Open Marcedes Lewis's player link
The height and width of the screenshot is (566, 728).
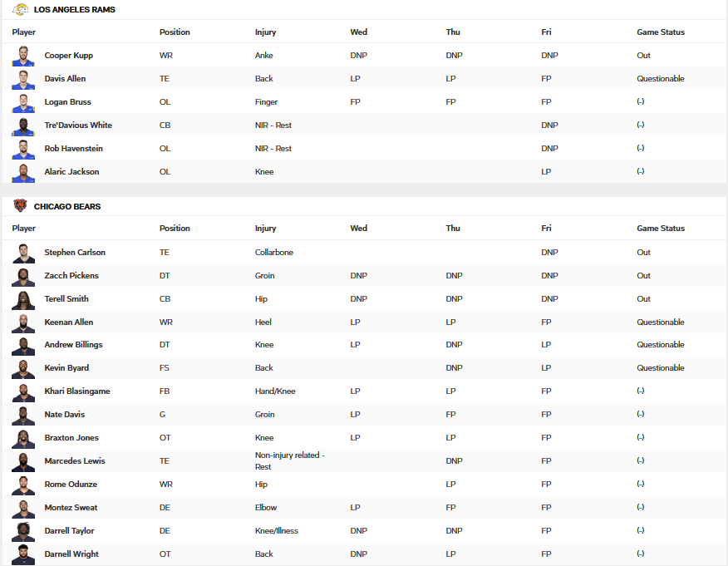[x=75, y=461]
